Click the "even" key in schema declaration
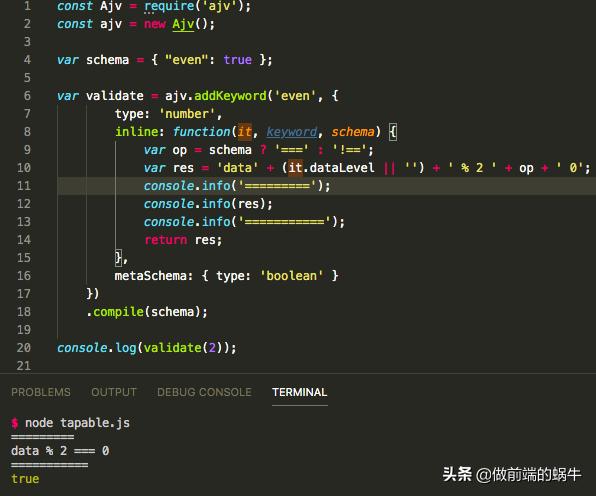 point(187,60)
